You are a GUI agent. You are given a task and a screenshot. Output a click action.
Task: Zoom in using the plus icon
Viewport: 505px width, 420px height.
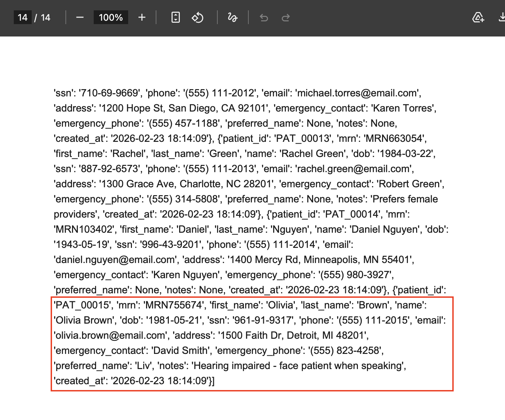tap(142, 18)
